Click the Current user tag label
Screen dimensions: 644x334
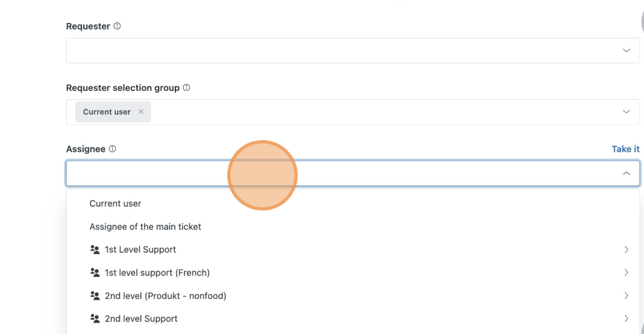[107, 112]
